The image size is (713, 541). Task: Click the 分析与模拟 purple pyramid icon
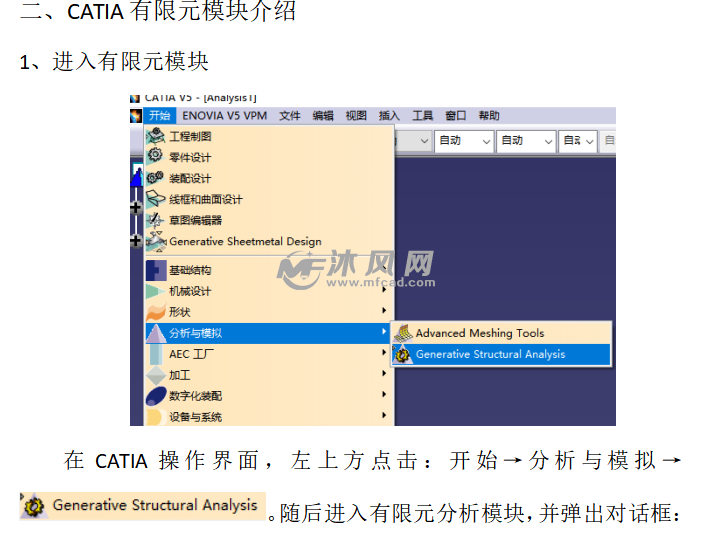(x=156, y=333)
